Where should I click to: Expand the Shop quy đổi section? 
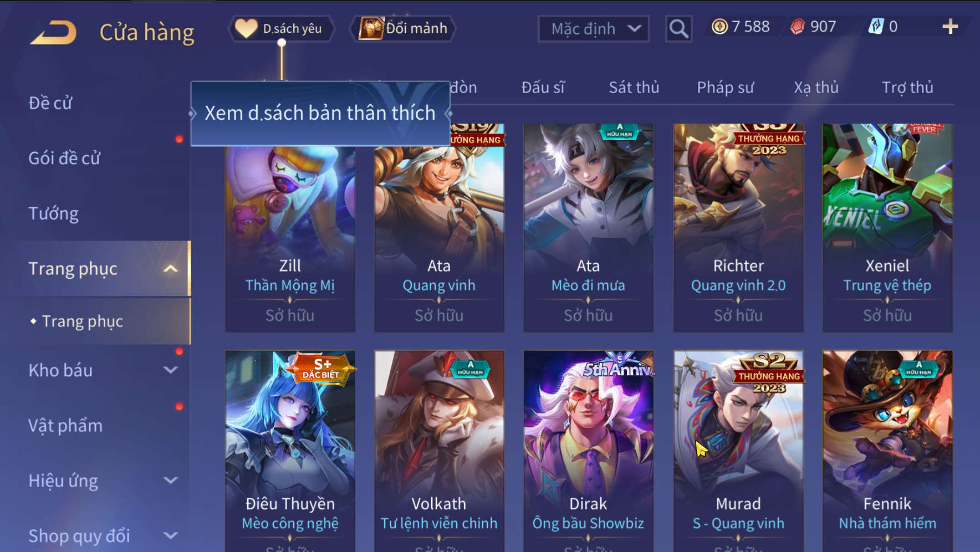tap(171, 535)
